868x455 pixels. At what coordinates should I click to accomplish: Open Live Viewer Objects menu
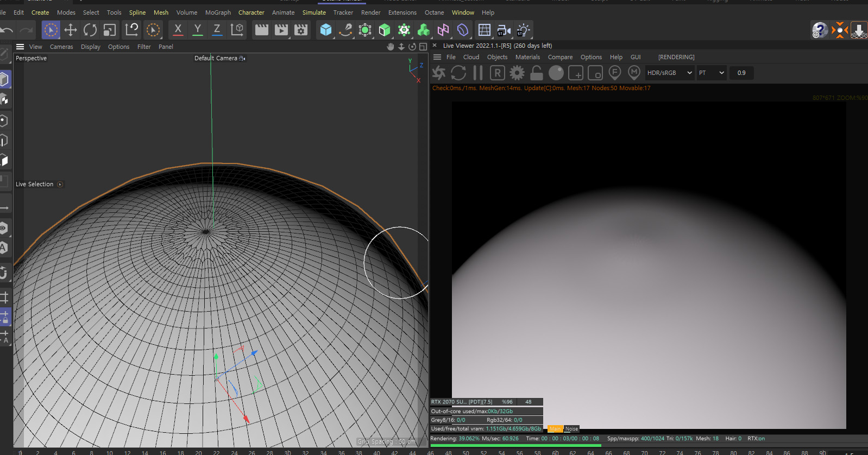[x=497, y=57]
